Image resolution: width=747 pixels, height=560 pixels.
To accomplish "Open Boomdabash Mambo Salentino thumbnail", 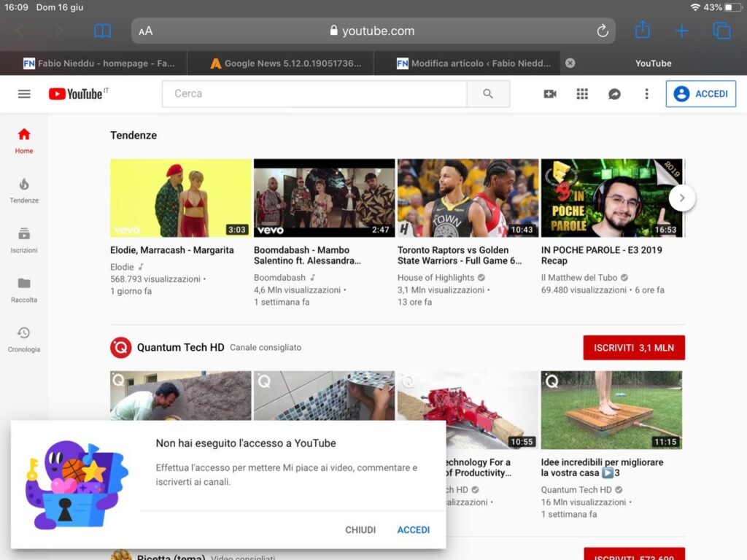I will click(324, 198).
